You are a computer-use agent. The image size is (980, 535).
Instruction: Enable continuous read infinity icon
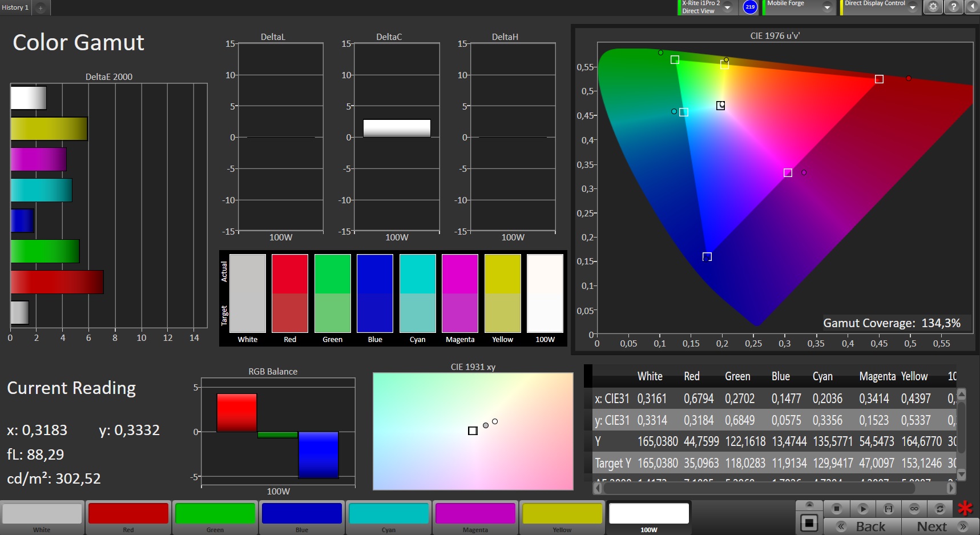(x=914, y=508)
